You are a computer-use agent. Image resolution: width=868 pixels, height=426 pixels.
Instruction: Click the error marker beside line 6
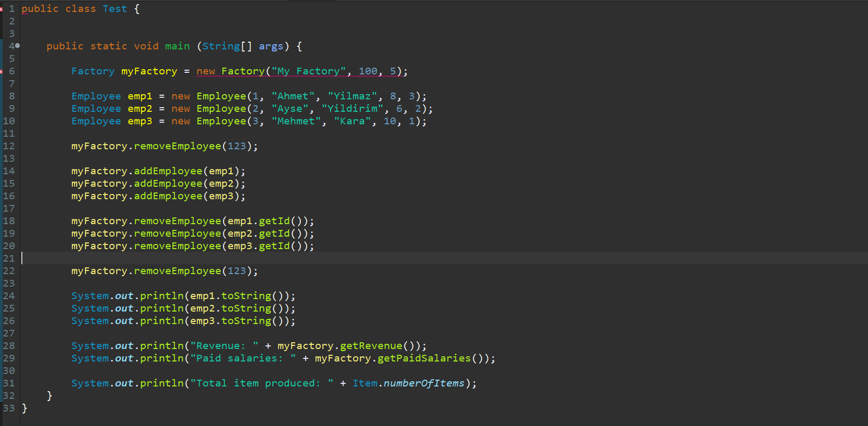coord(1,71)
